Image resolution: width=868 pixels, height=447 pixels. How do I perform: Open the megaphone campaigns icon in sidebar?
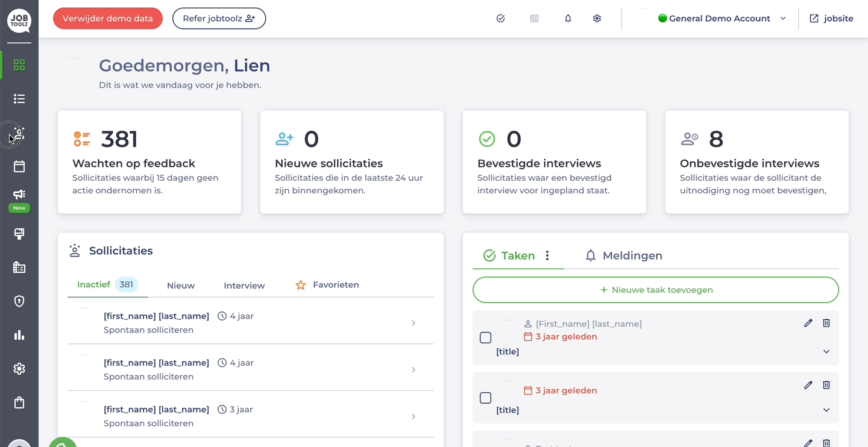pyautogui.click(x=19, y=195)
